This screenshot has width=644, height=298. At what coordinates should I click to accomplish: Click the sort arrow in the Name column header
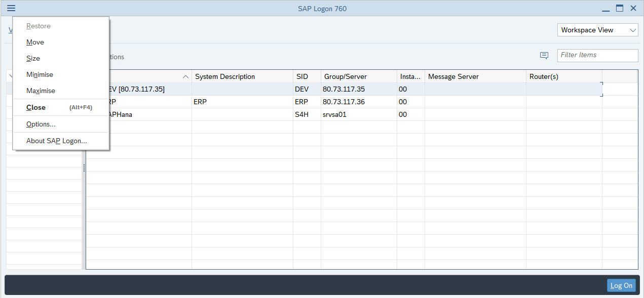tap(185, 77)
